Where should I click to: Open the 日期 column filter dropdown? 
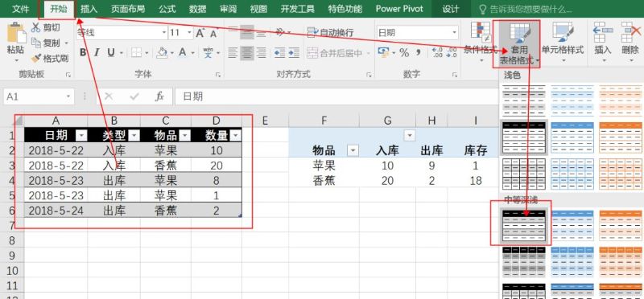pos(82,135)
